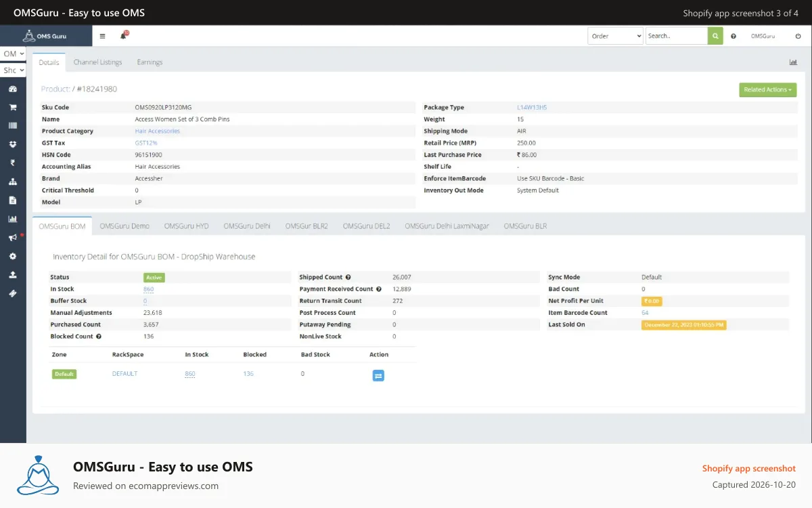The width and height of the screenshot is (812, 508).
Task: Open the dashboard gauge icon in sidebar
Action: [12, 89]
